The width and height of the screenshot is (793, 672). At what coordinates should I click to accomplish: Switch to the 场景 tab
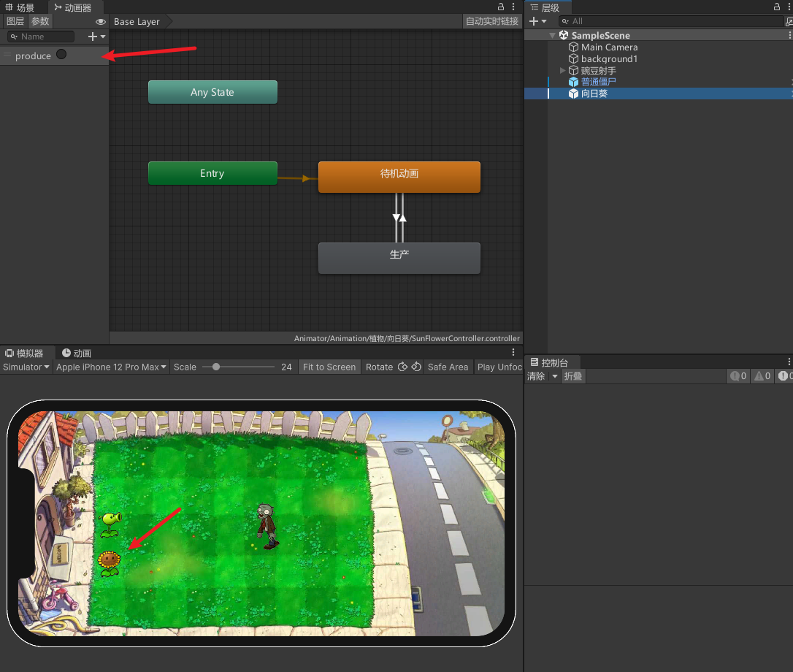point(20,7)
